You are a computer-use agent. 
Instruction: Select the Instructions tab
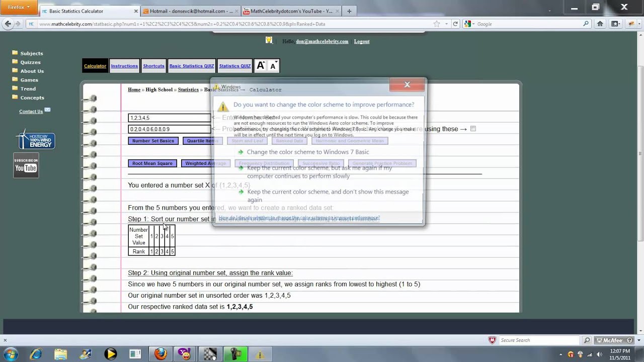(x=124, y=66)
